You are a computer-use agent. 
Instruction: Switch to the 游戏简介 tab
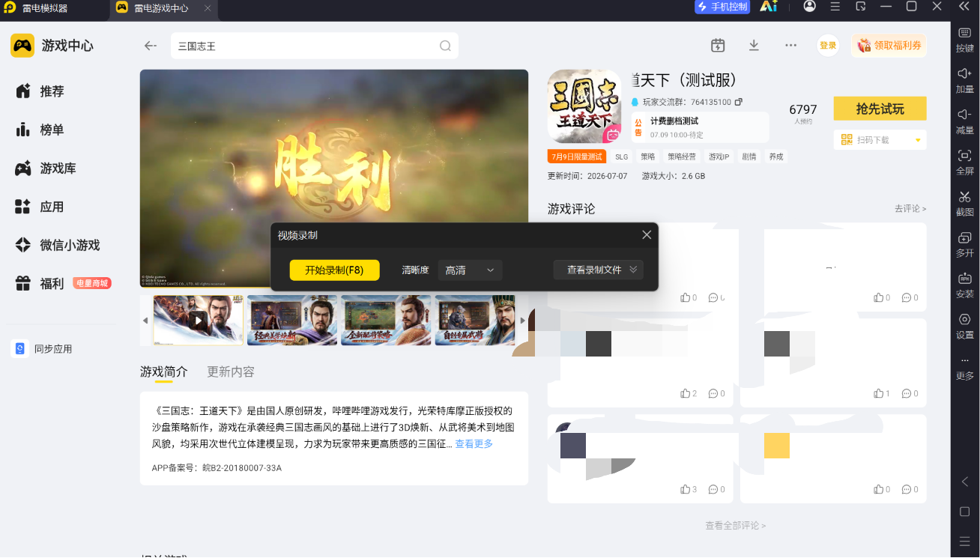[164, 372]
